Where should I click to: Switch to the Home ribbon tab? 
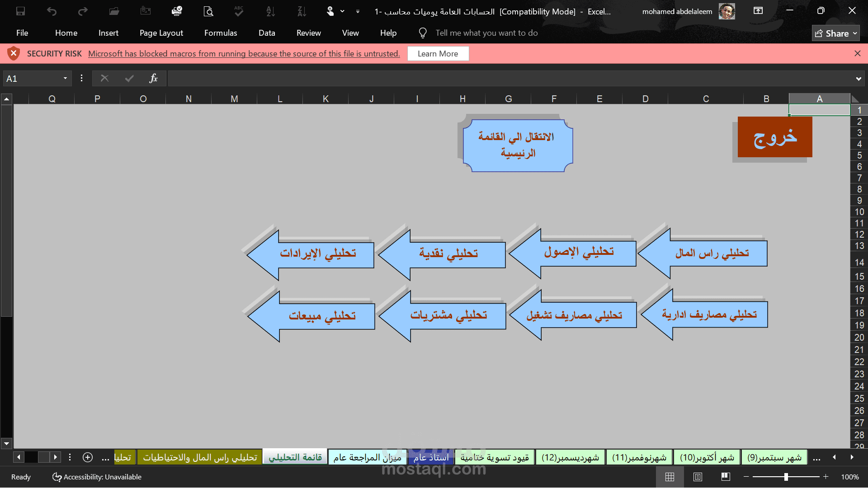[x=66, y=33]
